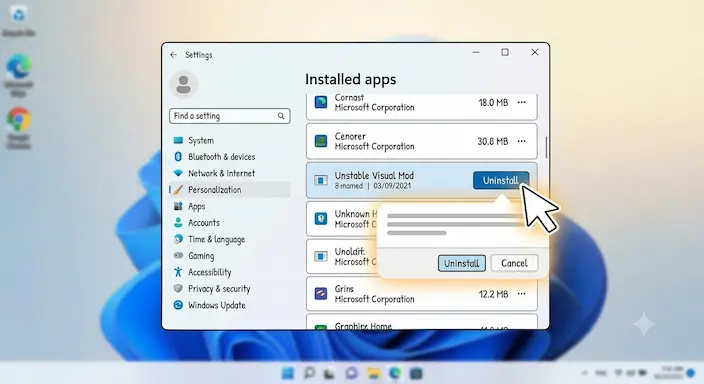Click the installed apps list scrollbar
Image resolution: width=704 pixels, height=384 pixels.
click(x=546, y=147)
